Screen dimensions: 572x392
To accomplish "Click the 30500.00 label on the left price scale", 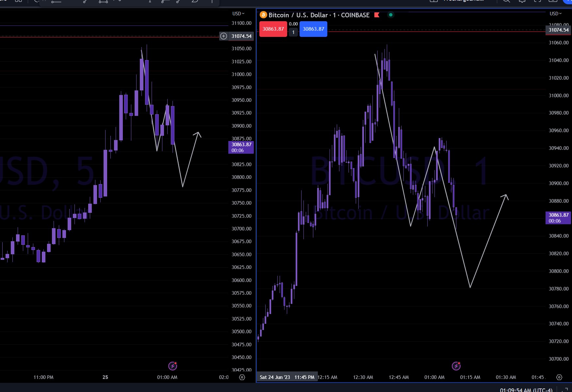I will click(241, 332).
